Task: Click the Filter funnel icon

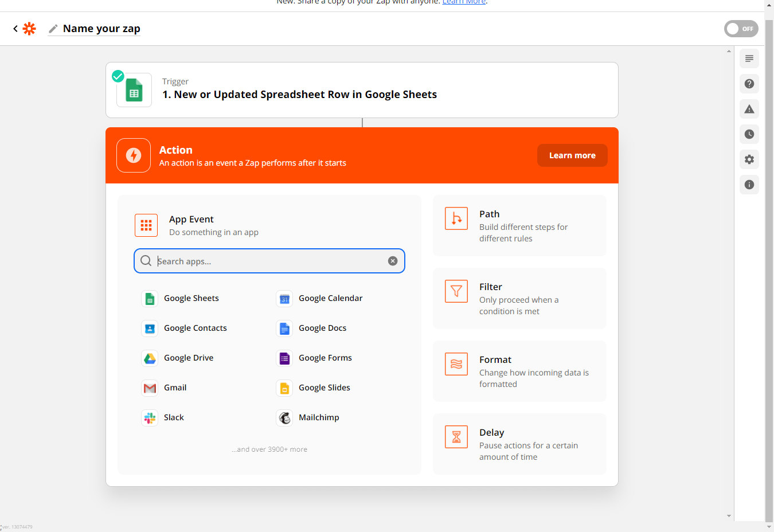Action: (x=456, y=291)
